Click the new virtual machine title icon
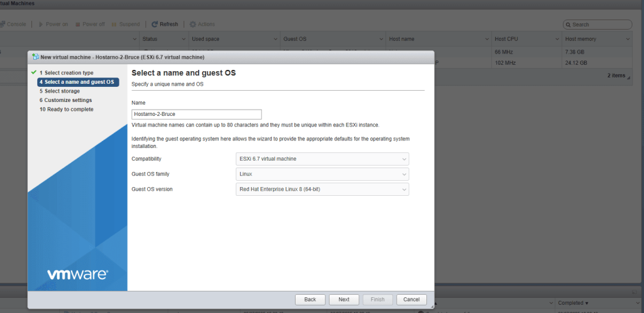 tap(35, 57)
